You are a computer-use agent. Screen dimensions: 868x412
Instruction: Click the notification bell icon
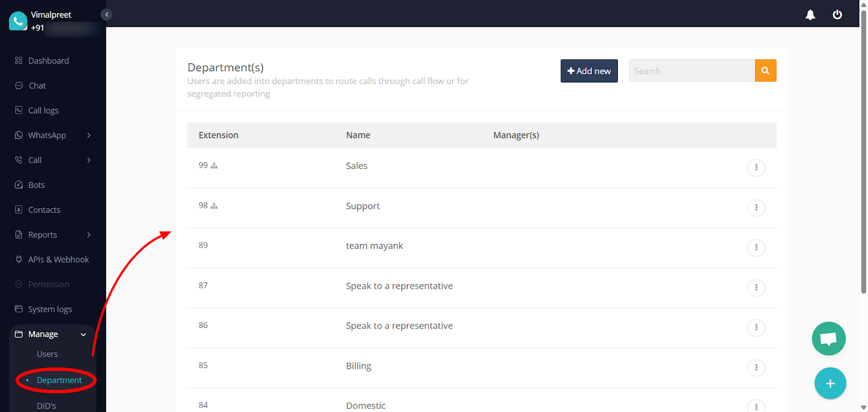(810, 15)
